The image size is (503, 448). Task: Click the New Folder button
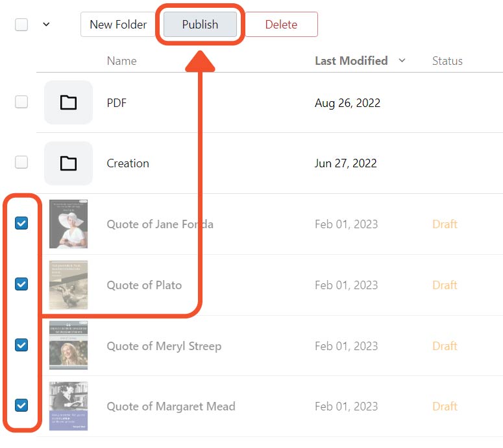[x=118, y=25]
